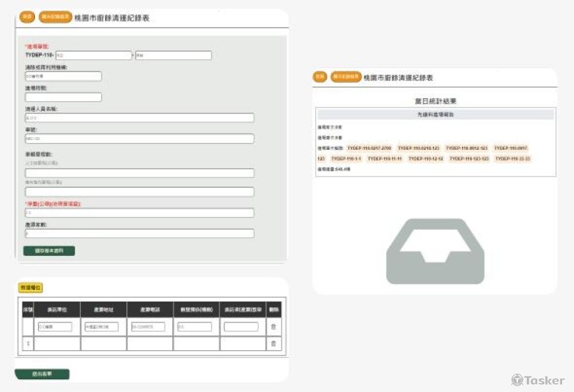The height and width of the screenshot is (392, 574).
Task: Click the trash icon in row numbered 1
Action: (x=273, y=343)
